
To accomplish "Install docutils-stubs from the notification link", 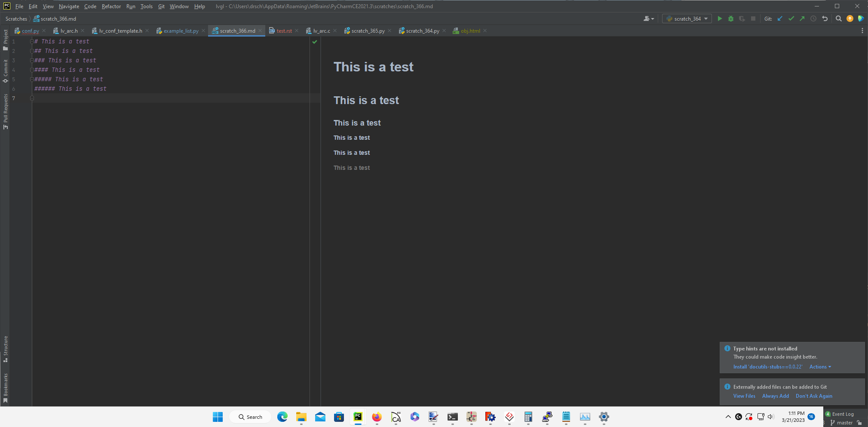I will pyautogui.click(x=767, y=366).
